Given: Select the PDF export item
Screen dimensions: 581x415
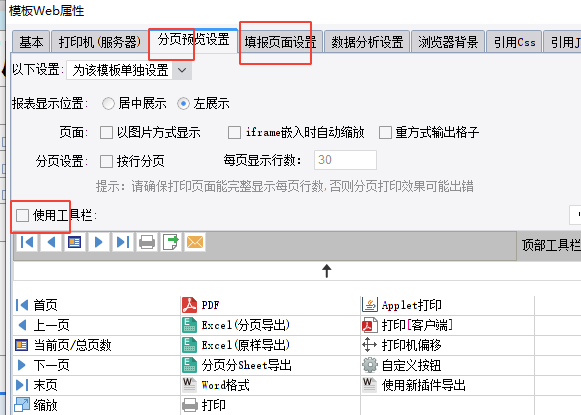Looking at the screenshot, I should click(201, 305).
